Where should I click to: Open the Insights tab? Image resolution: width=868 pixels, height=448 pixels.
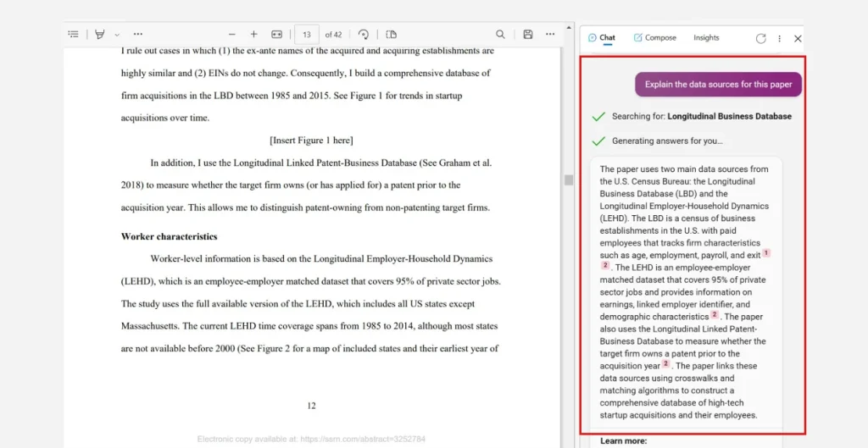(706, 38)
